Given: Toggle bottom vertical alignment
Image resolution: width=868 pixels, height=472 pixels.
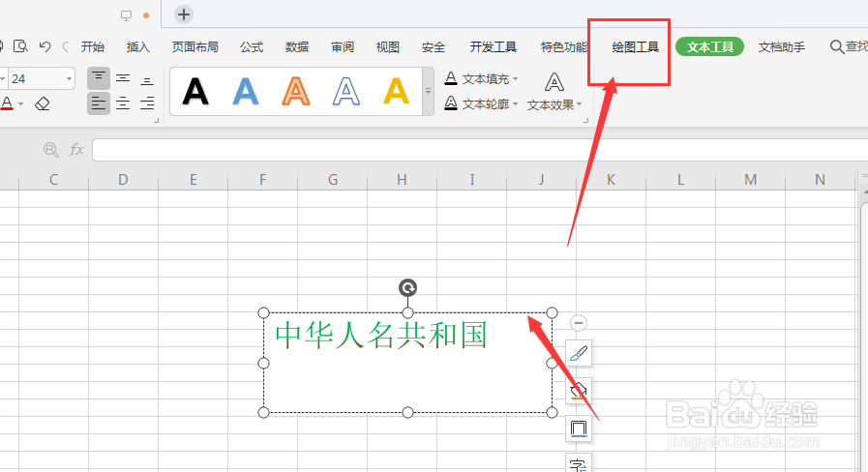Looking at the screenshot, I should pyautogui.click(x=147, y=78).
